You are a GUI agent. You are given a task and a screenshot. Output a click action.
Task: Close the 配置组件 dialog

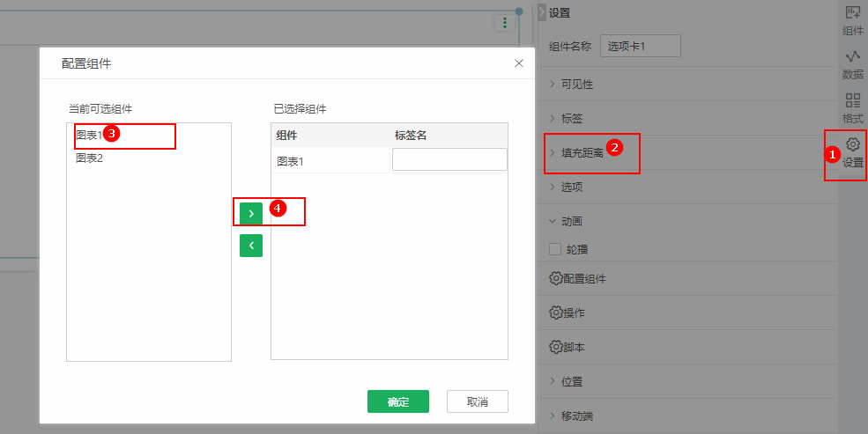519,63
